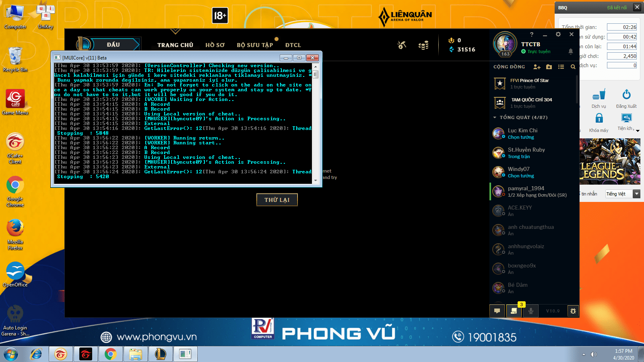This screenshot has width=644, height=362.
Task: Open Recycle Bin desktop icon
Action: pos(15,59)
